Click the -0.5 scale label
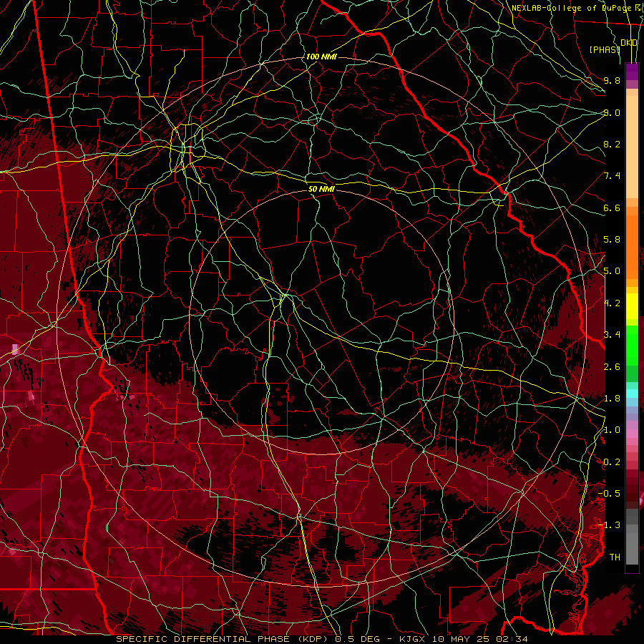 [609, 494]
